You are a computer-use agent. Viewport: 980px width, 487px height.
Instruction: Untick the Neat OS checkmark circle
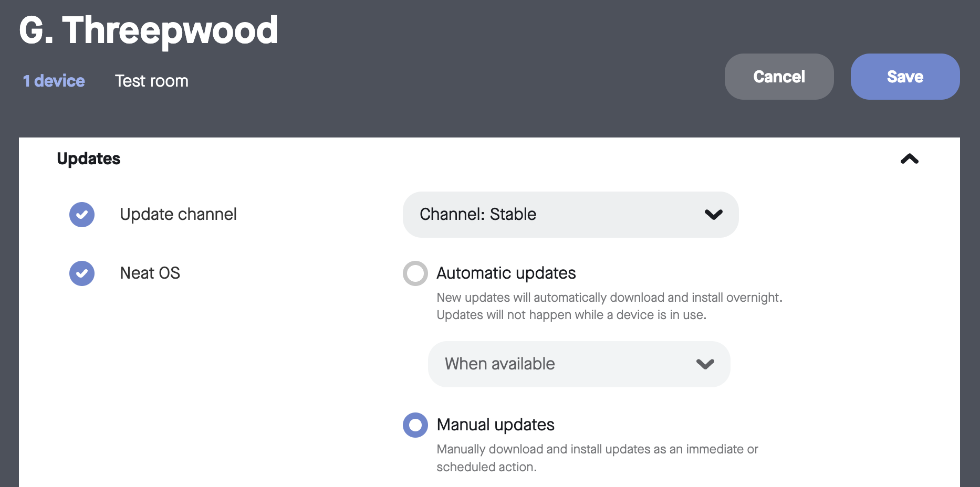coord(82,273)
